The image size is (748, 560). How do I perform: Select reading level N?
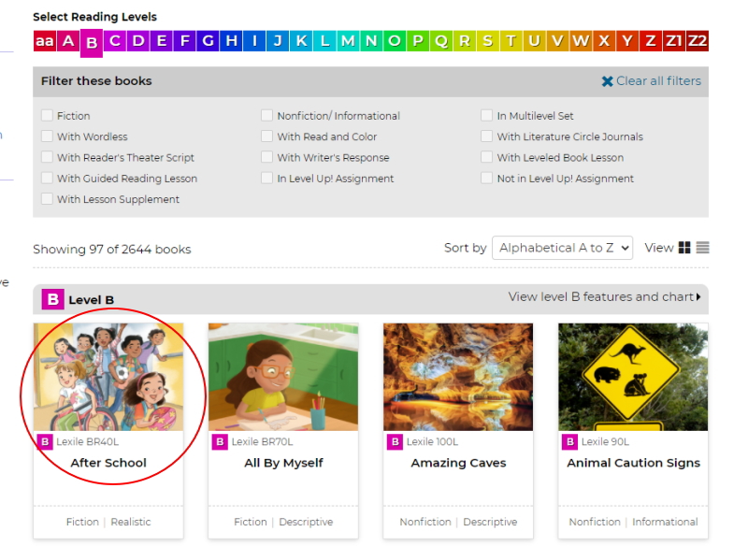pos(371,40)
